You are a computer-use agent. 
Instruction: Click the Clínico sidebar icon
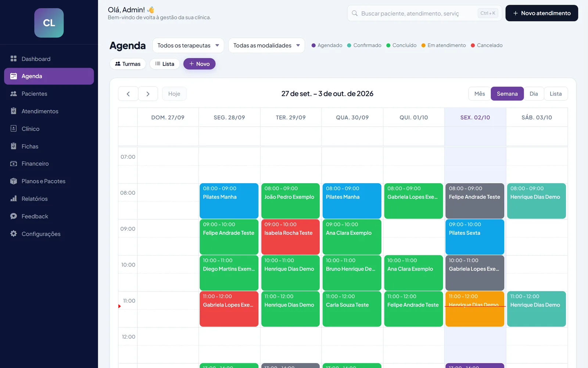pyautogui.click(x=14, y=128)
